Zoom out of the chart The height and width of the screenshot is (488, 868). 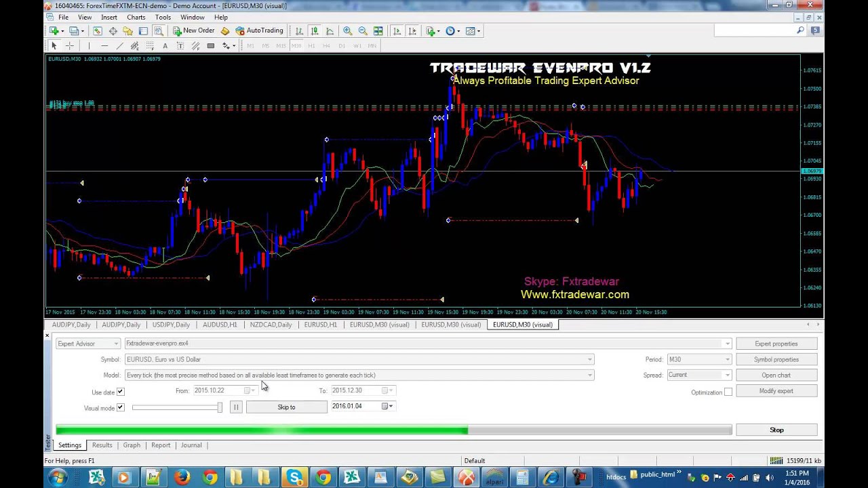pyautogui.click(x=363, y=30)
